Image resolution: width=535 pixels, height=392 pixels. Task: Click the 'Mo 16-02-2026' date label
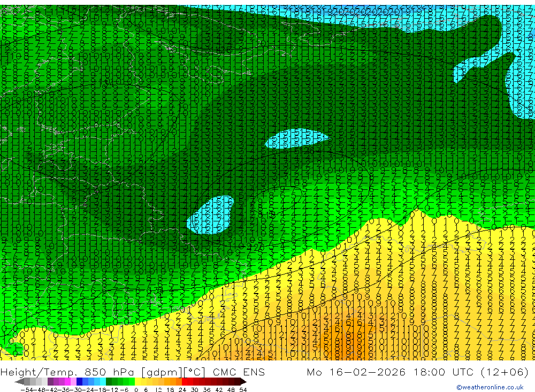pos(356,372)
